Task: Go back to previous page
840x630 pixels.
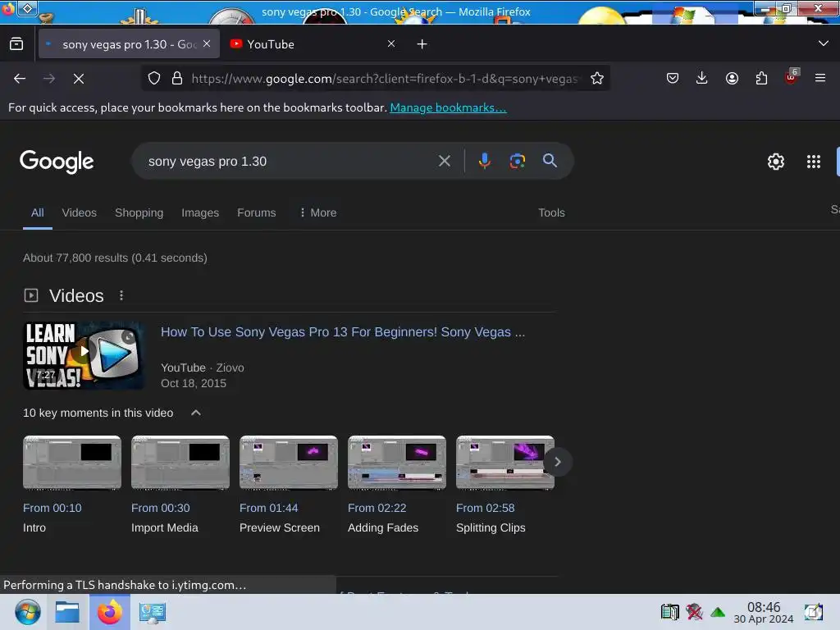Action: (x=20, y=79)
